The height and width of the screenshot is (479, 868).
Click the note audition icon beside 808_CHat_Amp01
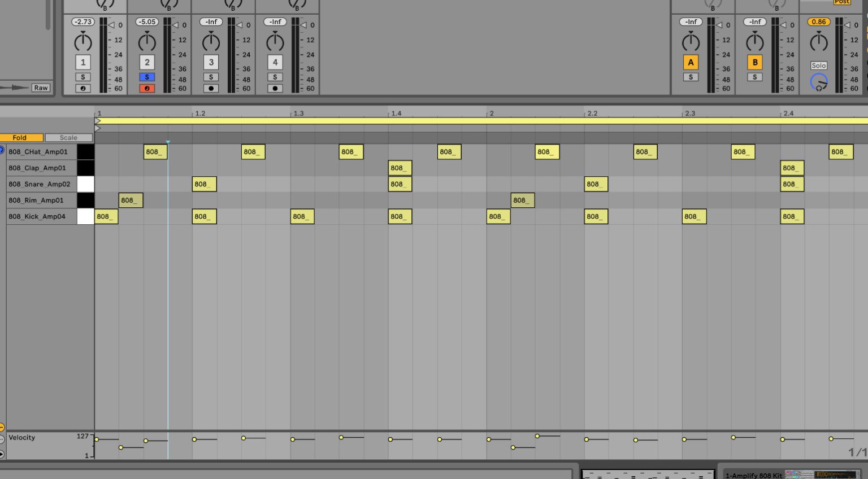coord(1,149)
